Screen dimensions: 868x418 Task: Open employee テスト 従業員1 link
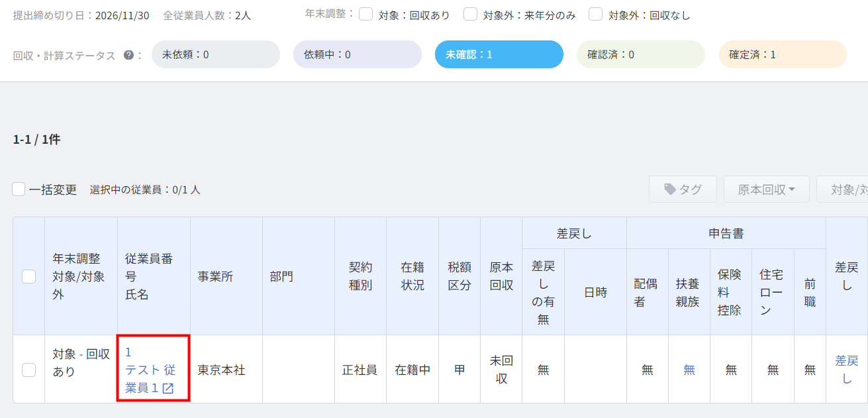(x=150, y=370)
